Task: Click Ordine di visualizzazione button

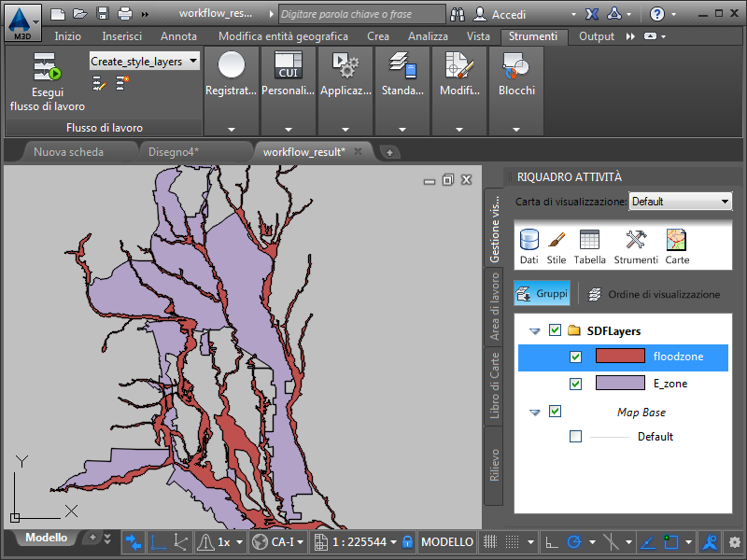Action: tap(654, 294)
